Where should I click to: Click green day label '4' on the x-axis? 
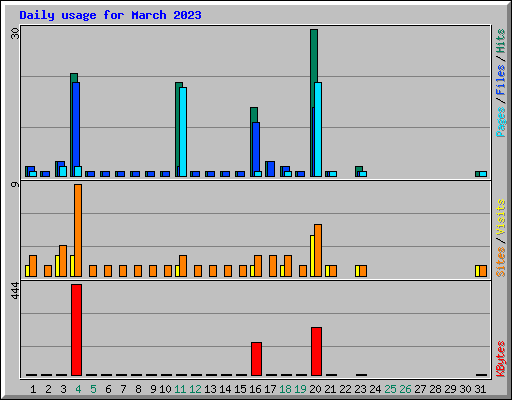coord(78,389)
